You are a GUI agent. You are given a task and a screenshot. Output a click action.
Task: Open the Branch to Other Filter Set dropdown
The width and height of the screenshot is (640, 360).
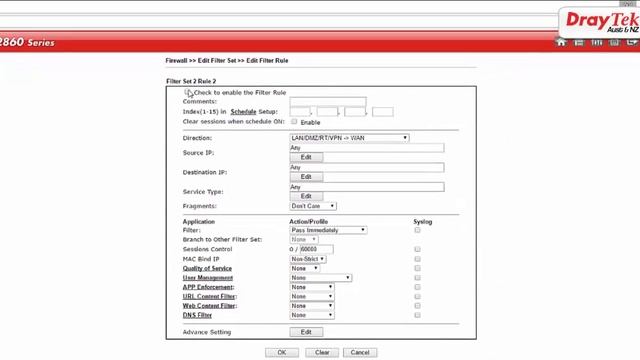point(304,240)
